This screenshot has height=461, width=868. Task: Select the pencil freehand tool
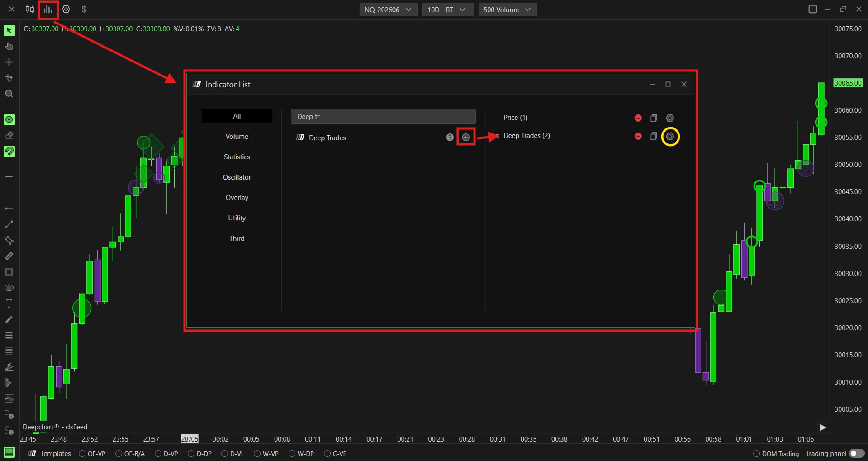click(9, 319)
